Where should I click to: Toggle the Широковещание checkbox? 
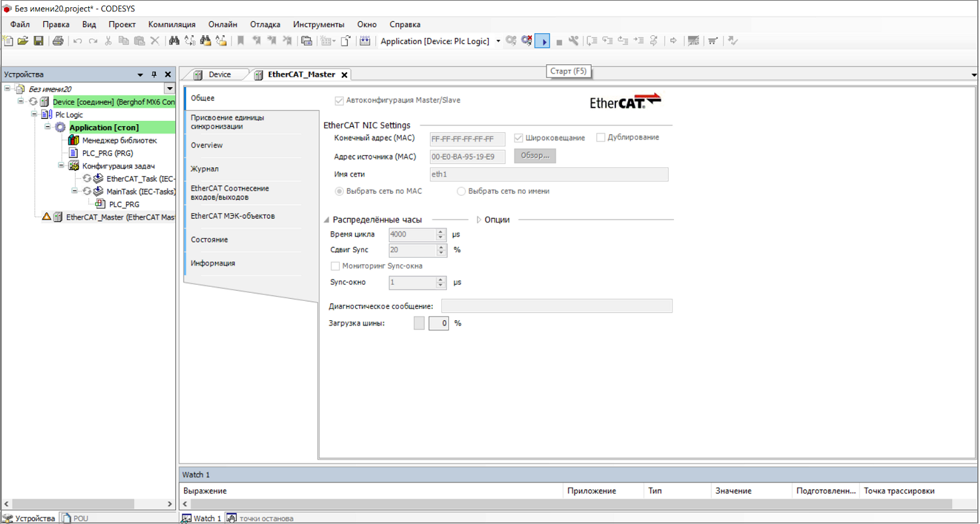pos(519,138)
